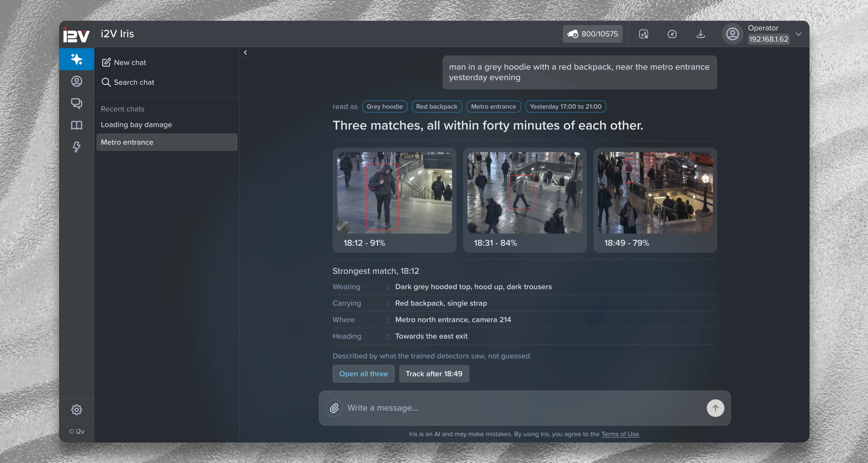
Task: Click the attach file paperclip icon
Action: (x=334, y=408)
